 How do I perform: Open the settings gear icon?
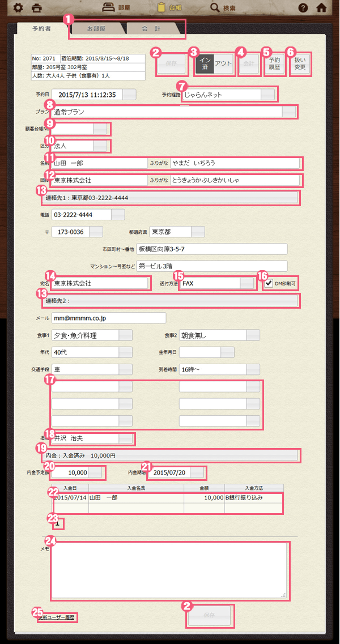(x=18, y=8)
